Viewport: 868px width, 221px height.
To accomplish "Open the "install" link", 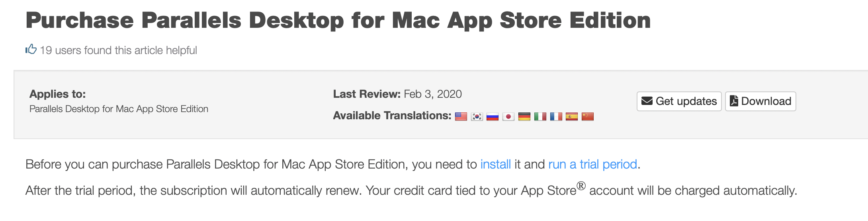I will pos(495,164).
